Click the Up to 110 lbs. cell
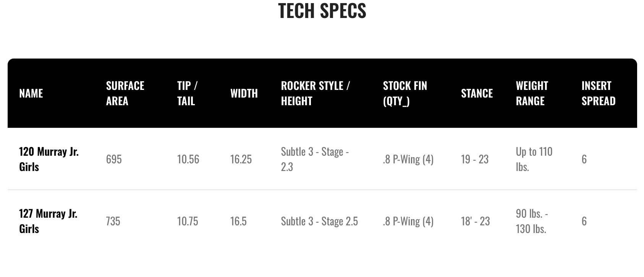Image resolution: width=644 pixels, height=277 pixels. 534,159
